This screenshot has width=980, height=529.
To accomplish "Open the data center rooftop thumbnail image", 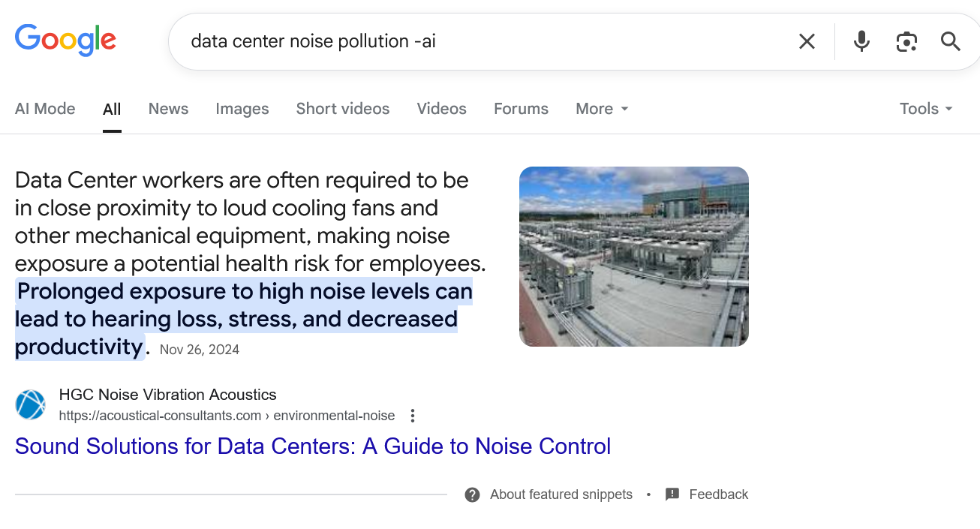I will 634,257.
